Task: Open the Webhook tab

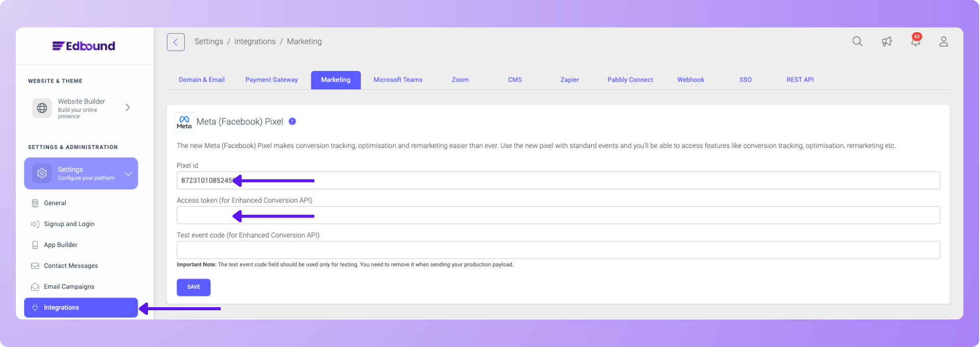Action: tap(690, 80)
